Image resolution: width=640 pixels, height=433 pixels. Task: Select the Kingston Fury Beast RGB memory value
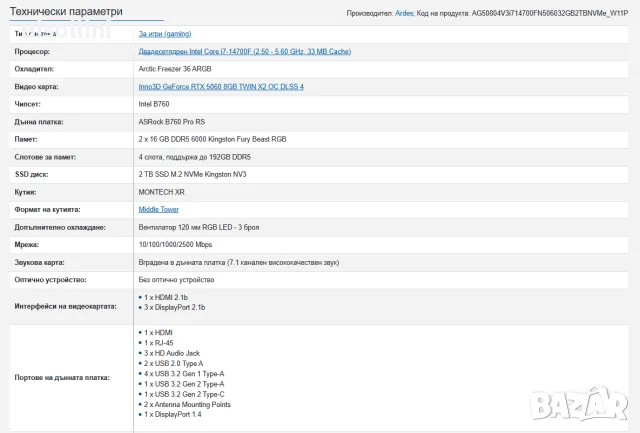click(212, 139)
